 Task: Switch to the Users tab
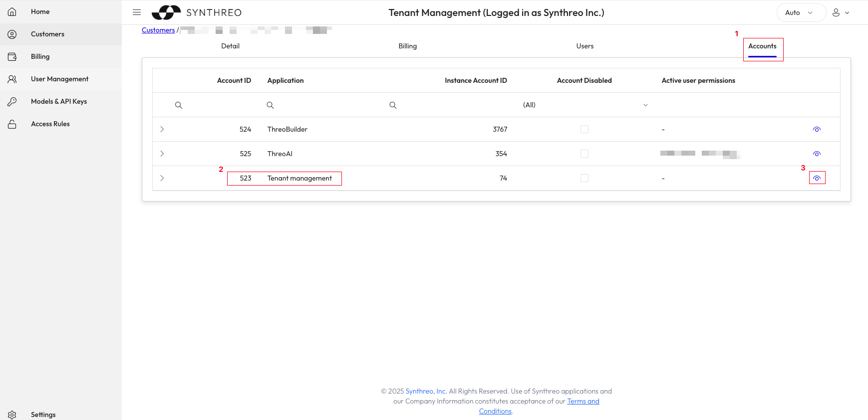click(584, 46)
